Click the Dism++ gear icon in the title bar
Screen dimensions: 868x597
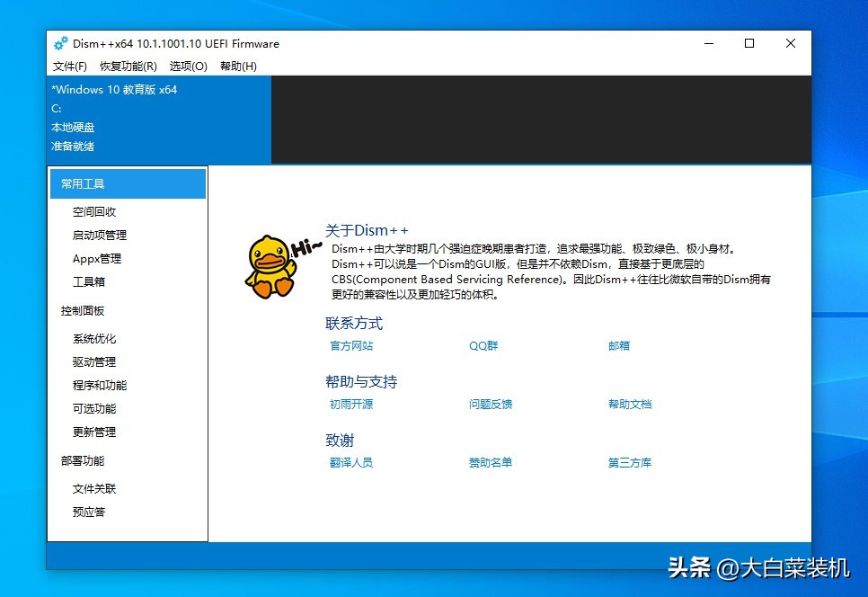point(60,43)
